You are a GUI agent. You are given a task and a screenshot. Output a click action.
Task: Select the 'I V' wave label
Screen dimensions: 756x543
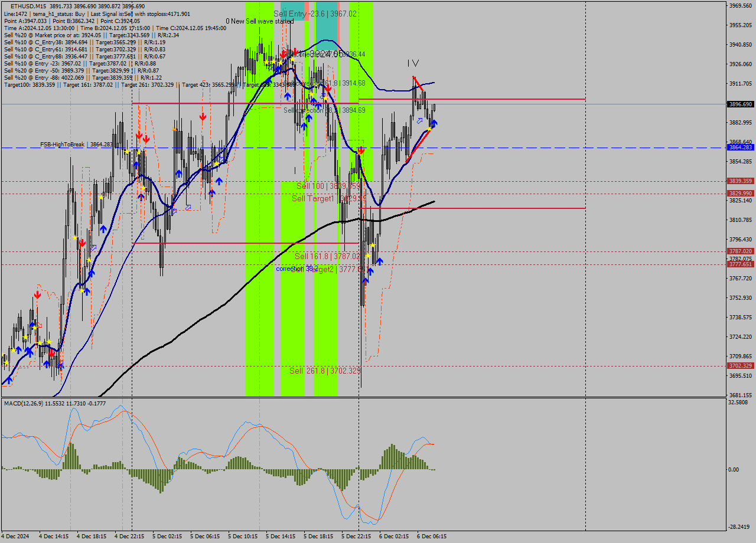point(413,63)
